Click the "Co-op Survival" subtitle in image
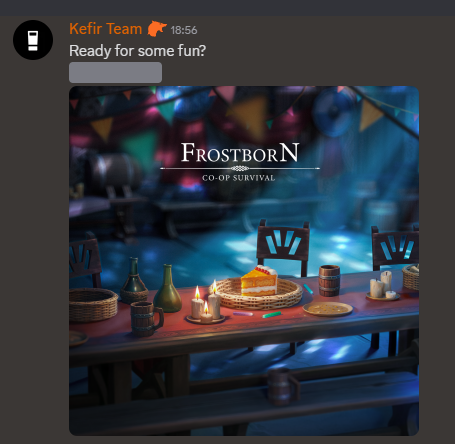Viewport: 455px width, 444px height. click(239, 178)
